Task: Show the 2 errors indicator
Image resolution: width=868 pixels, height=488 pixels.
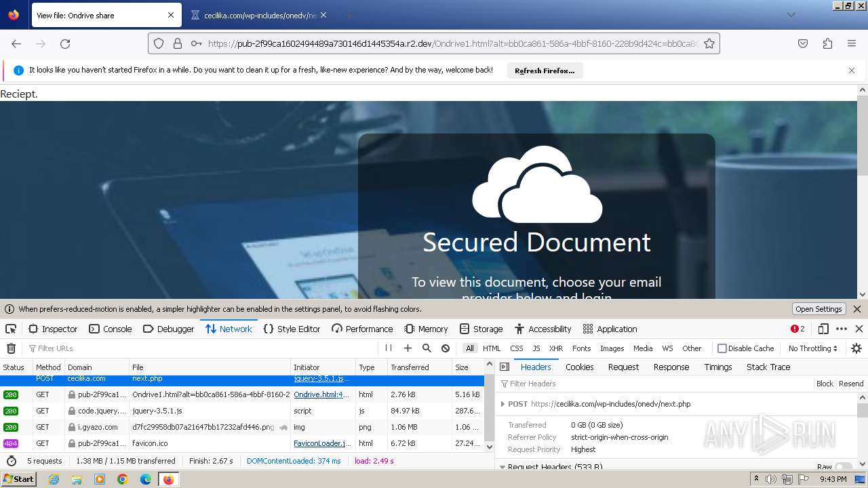Action: [797, 329]
